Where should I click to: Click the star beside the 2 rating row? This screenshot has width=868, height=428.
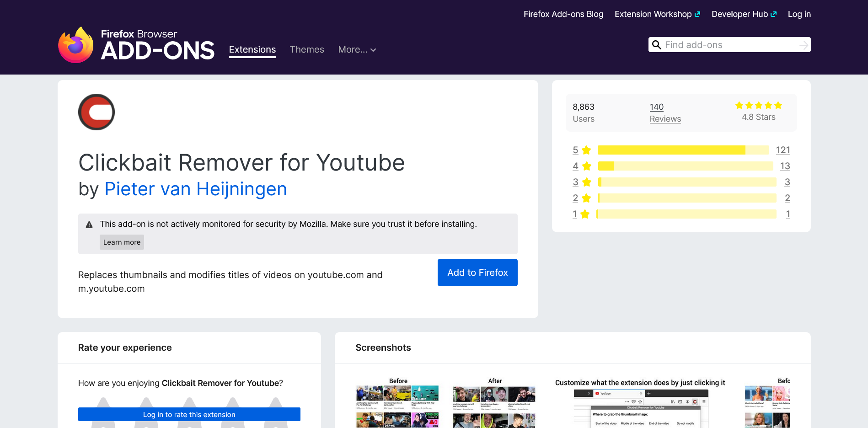pyautogui.click(x=586, y=198)
